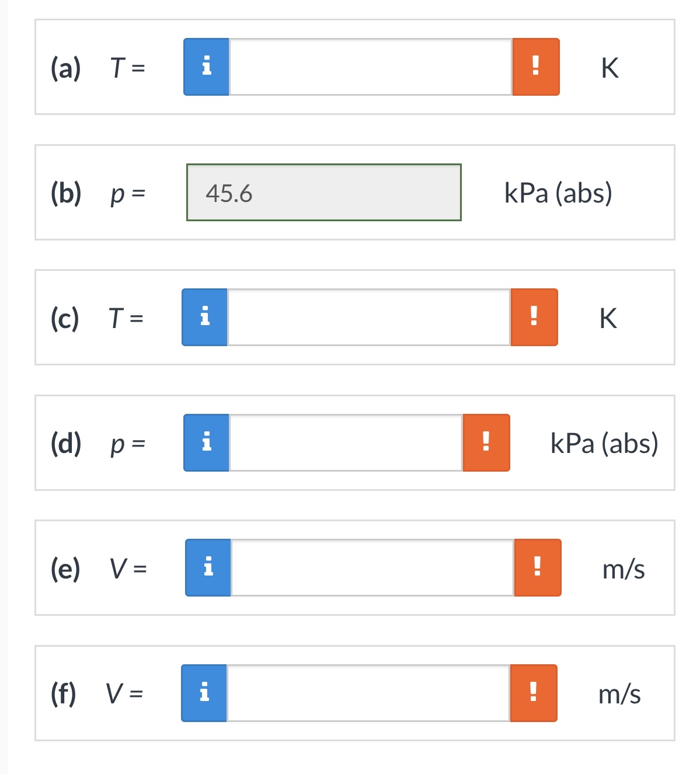Click the velocity input box for part (f)
The height and width of the screenshot is (774, 700).
[x=369, y=693]
